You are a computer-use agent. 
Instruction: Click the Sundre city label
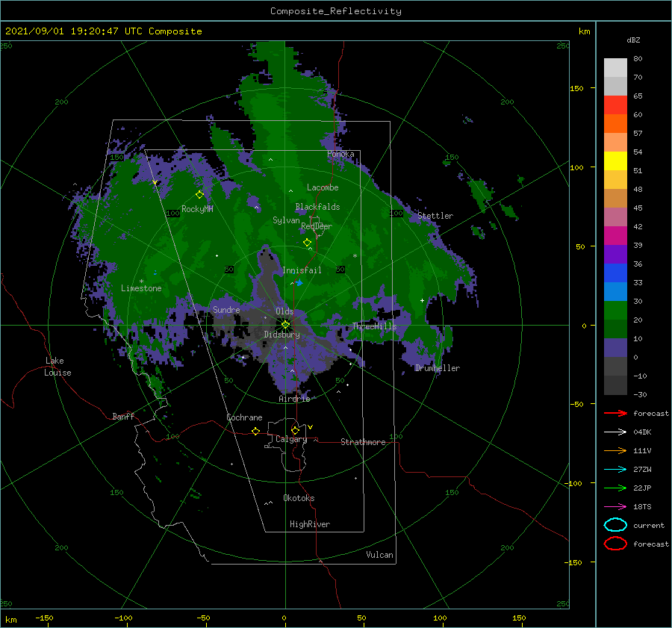click(226, 309)
